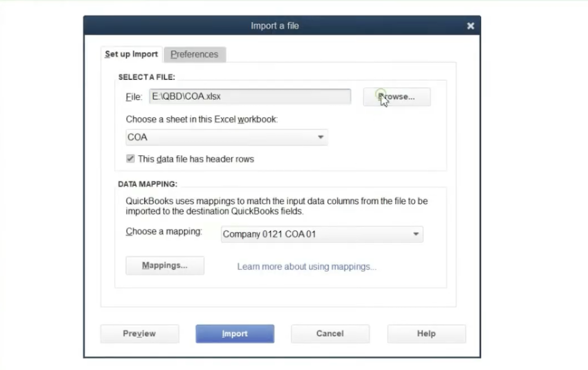
Task: Click the Browse button
Action: click(397, 97)
